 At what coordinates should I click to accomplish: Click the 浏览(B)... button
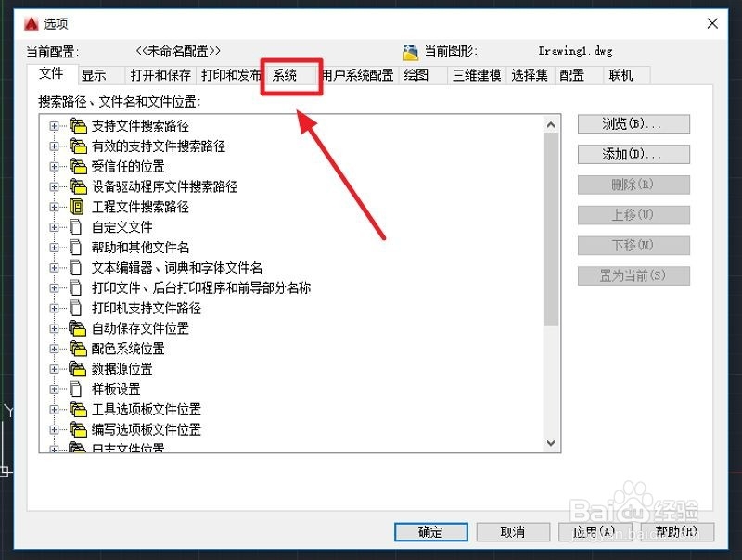coord(633,124)
